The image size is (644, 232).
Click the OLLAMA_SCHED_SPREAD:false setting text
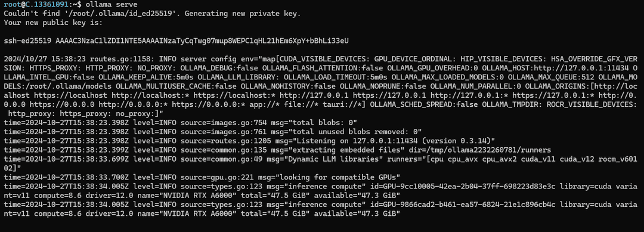tap(425, 104)
